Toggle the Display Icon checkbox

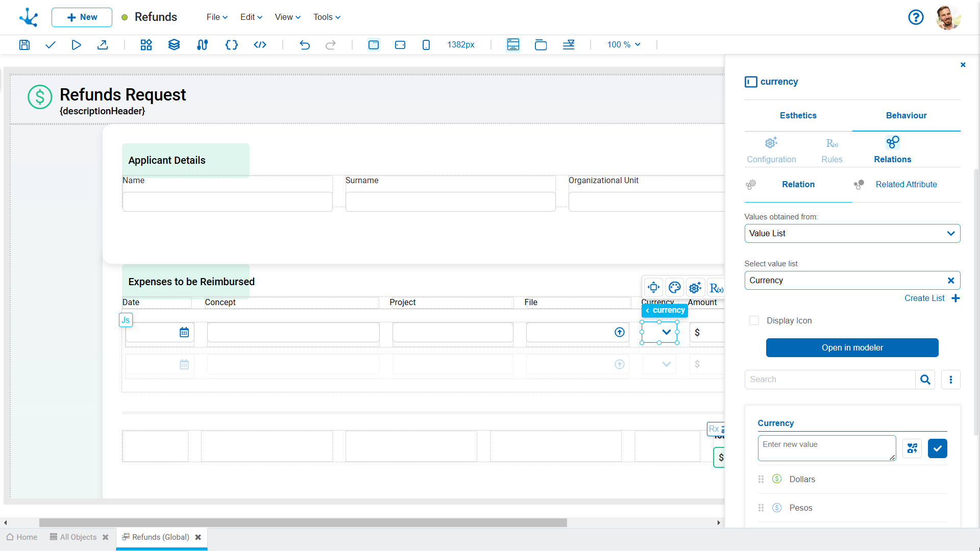[754, 319]
